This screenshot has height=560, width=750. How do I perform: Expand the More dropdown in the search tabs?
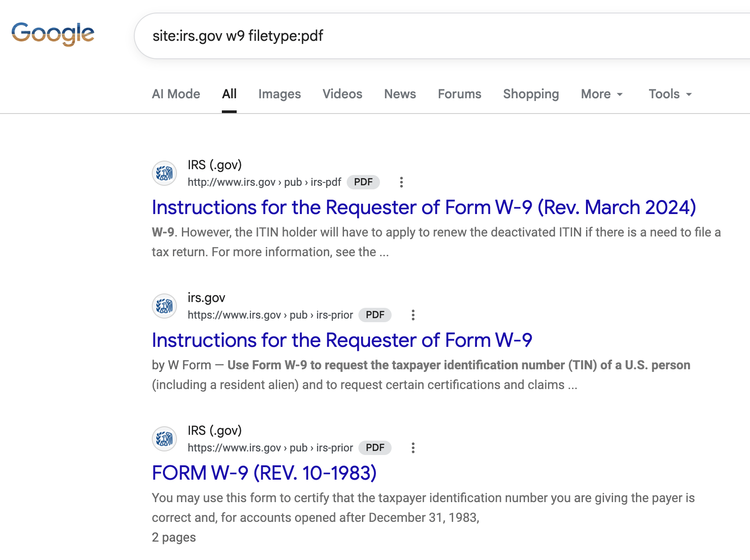coord(602,94)
